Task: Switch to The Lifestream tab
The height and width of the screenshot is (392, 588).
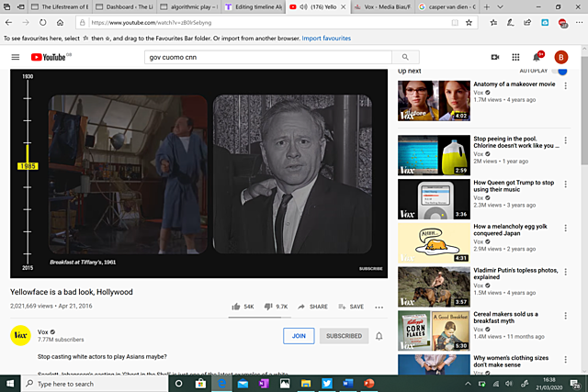Action: click(60, 6)
